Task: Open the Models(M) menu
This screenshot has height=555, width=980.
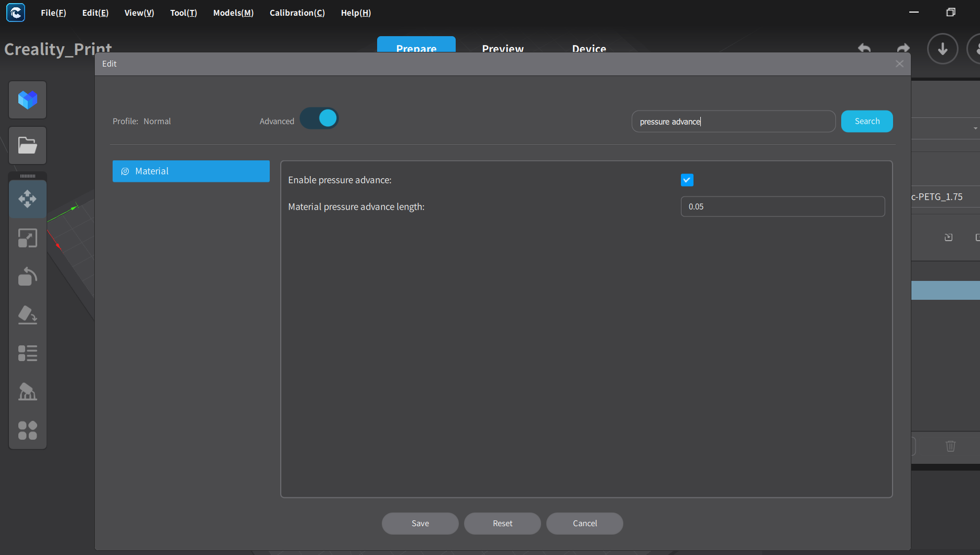Action: (x=233, y=13)
